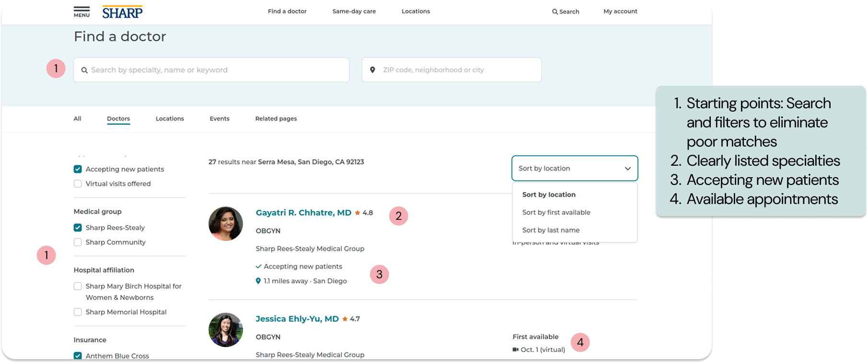The image size is (868, 363).
Task: Click the magnifier icon in specialty search field
Action: point(84,70)
